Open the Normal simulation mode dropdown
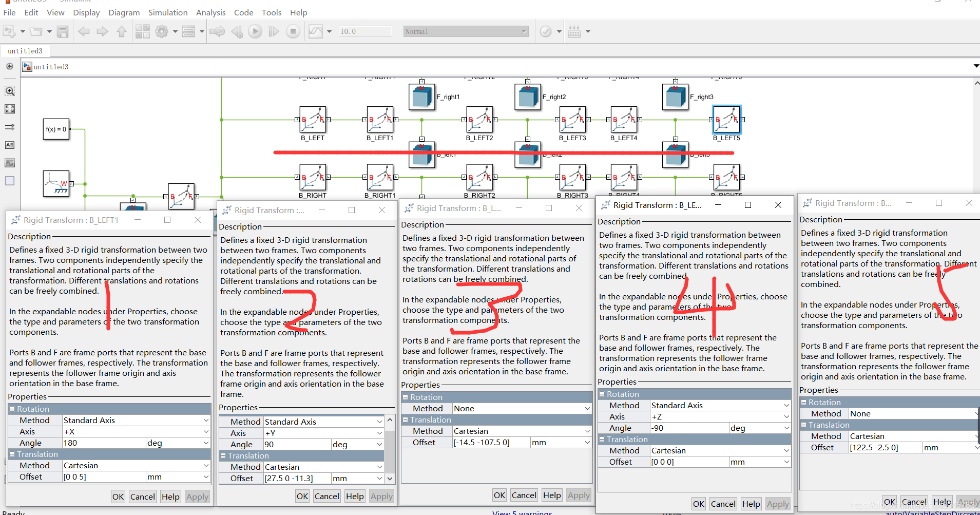980x515 pixels. 466,31
